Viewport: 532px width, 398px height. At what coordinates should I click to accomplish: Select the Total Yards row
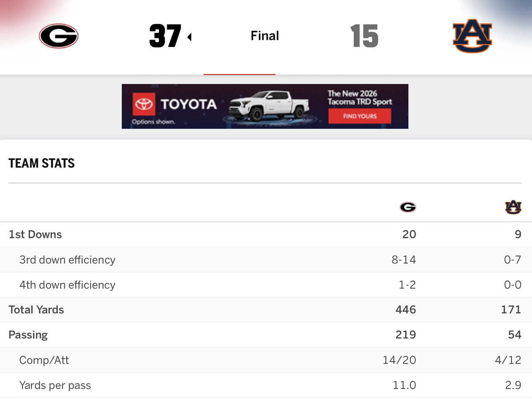[266, 310]
